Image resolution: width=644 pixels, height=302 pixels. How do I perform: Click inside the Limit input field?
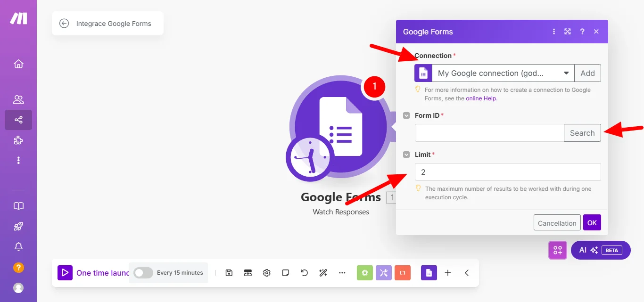(508, 171)
